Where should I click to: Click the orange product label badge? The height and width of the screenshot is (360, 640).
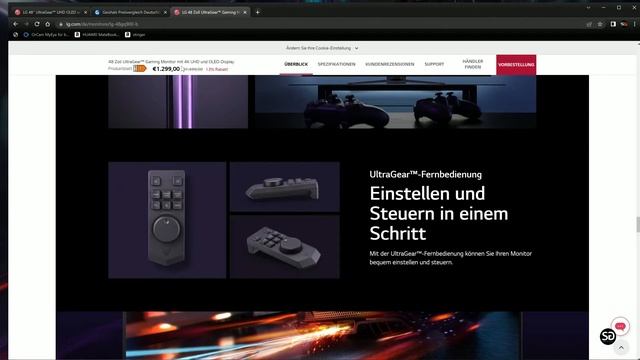click(x=140, y=69)
